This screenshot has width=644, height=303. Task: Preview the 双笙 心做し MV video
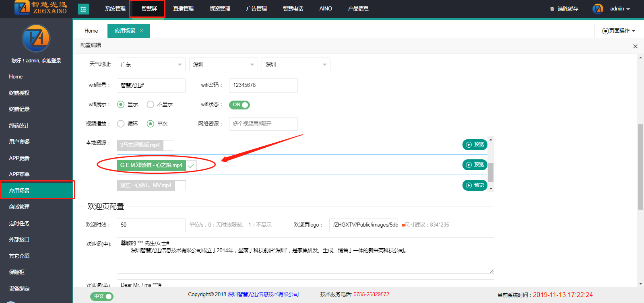[475, 186]
